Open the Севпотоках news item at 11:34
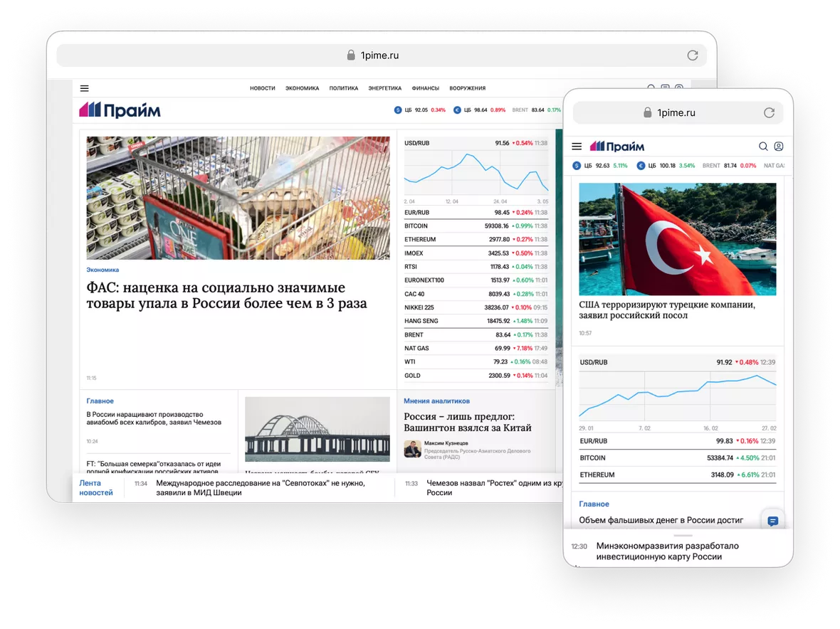The width and height of the screenshot is (840, 629). [261, 487]
